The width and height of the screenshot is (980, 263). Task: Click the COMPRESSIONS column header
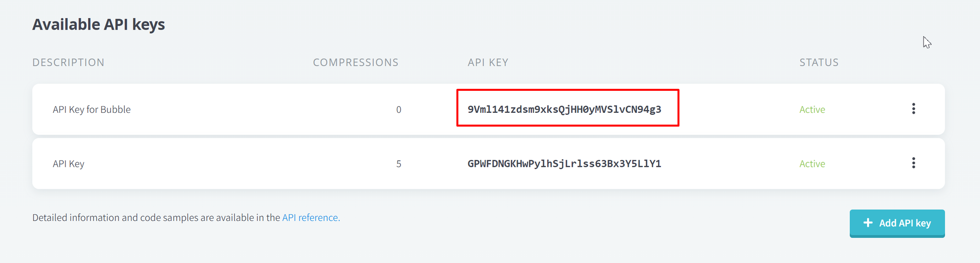pos(356,62)
